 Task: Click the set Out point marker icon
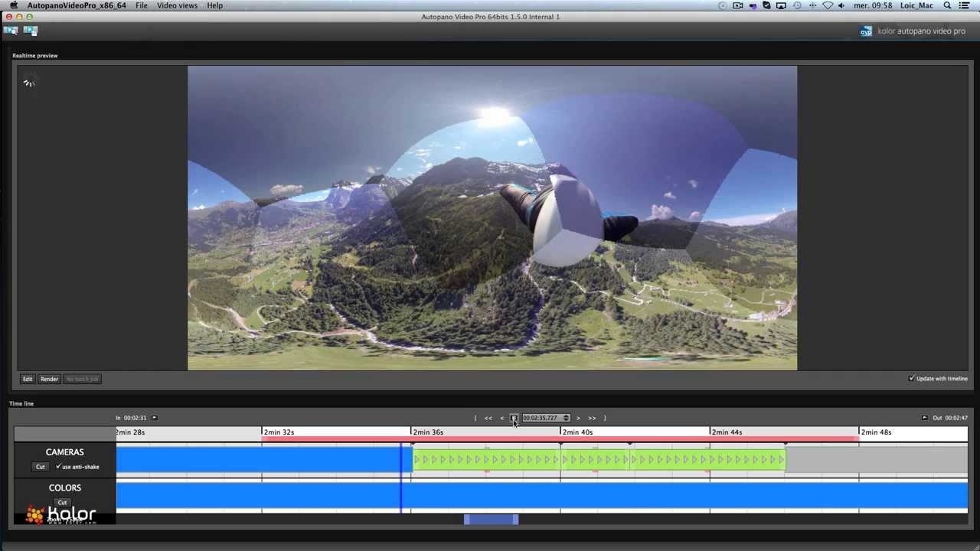click(924, 418)
